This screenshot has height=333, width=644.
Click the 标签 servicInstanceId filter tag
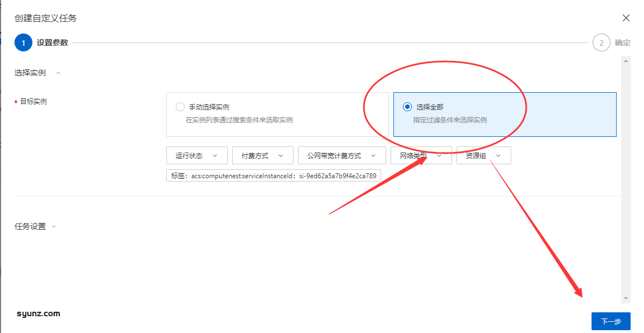(x=273, y=175)
